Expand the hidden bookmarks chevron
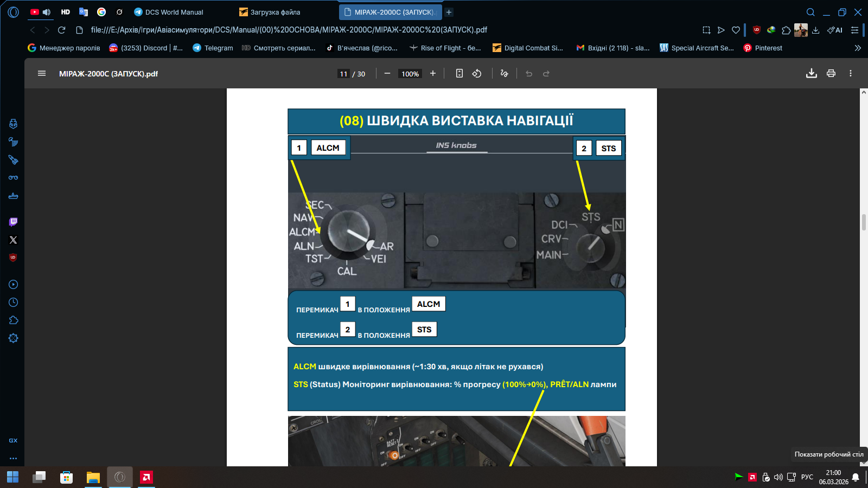The image size is (868, 488). [858, 48]
